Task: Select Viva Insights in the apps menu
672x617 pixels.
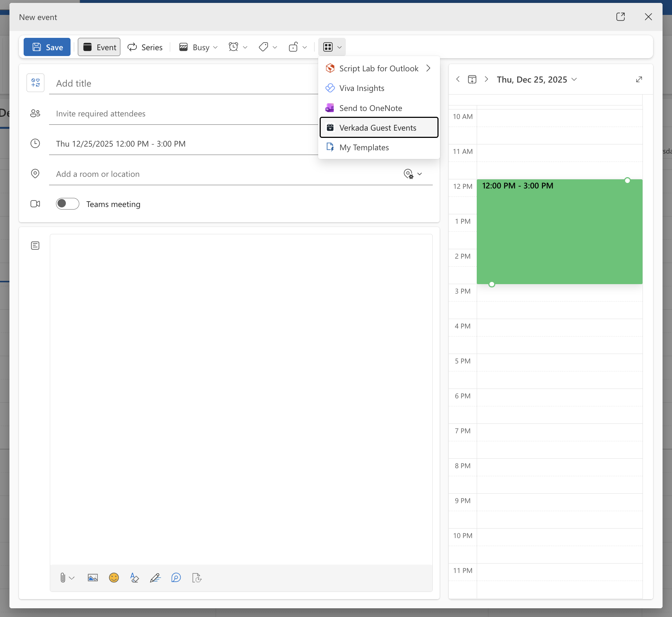Action: (x=362, y=88)
